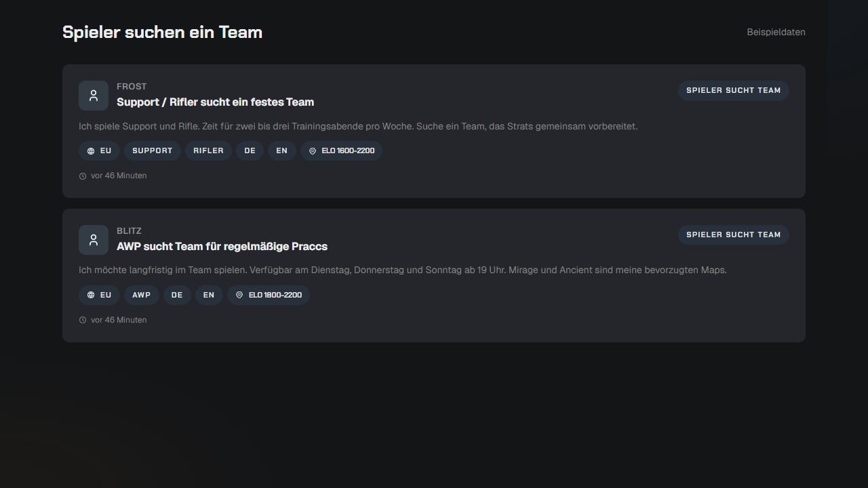Click the Spieler sucht Team badge on FROST's card
This screenshot has height=488, width=868.
tap(734, 90)
